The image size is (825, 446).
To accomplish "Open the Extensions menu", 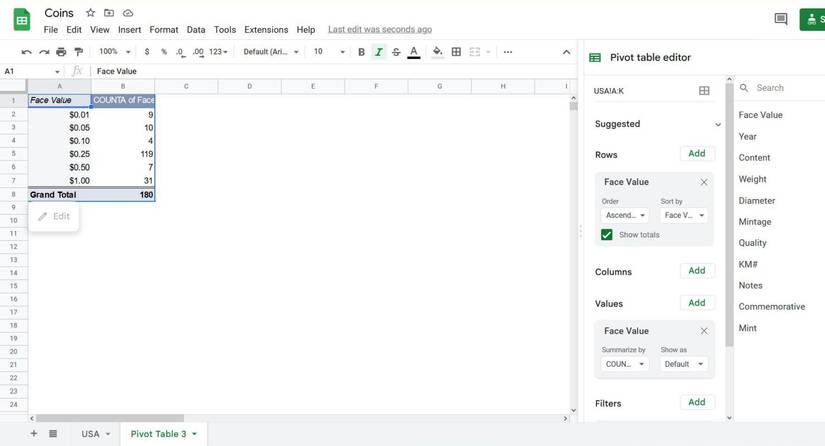I will click(x=266, y=29).
